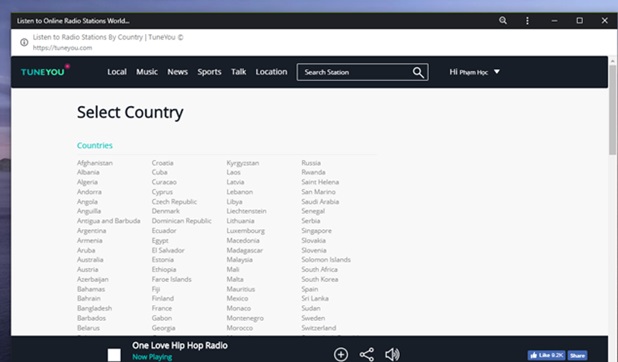Open the France country link

(162, 308)
